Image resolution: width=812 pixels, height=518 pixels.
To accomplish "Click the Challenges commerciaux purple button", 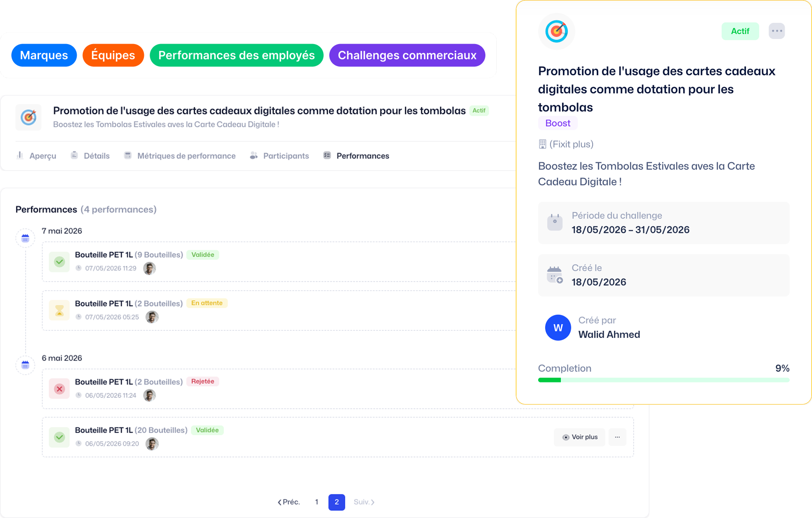I will tap(407, 55).
